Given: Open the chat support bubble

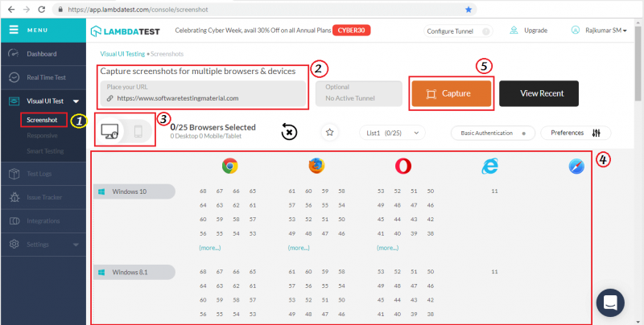Looking at the screenshot, I should 610,302.
